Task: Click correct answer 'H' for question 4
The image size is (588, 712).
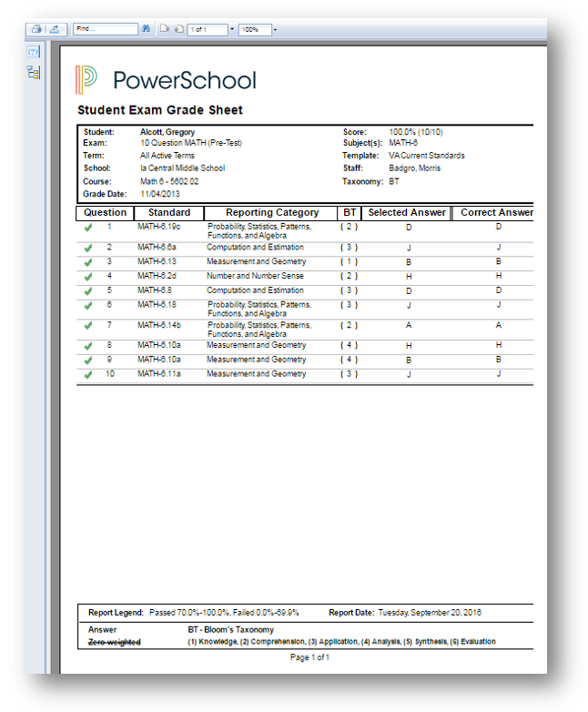Action: coord(499,276)
